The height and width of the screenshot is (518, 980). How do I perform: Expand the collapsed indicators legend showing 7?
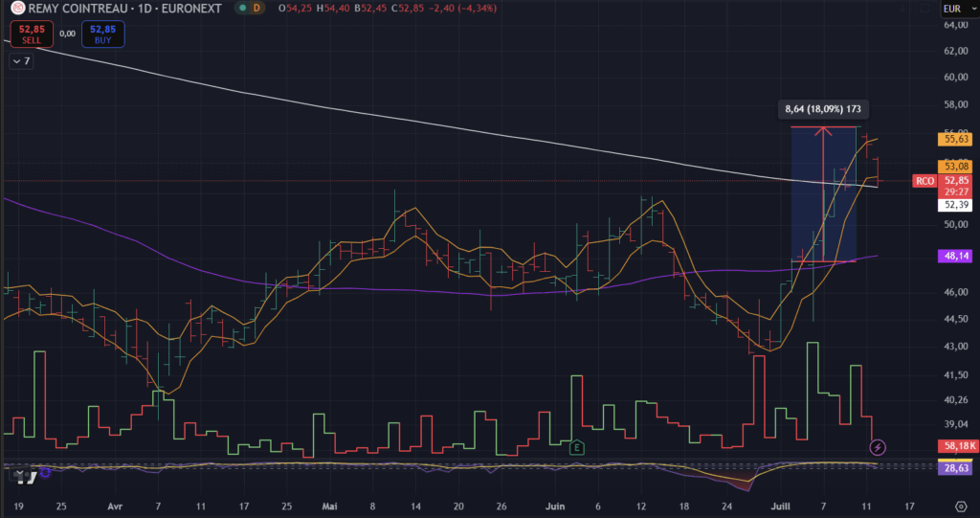[22, 61]
